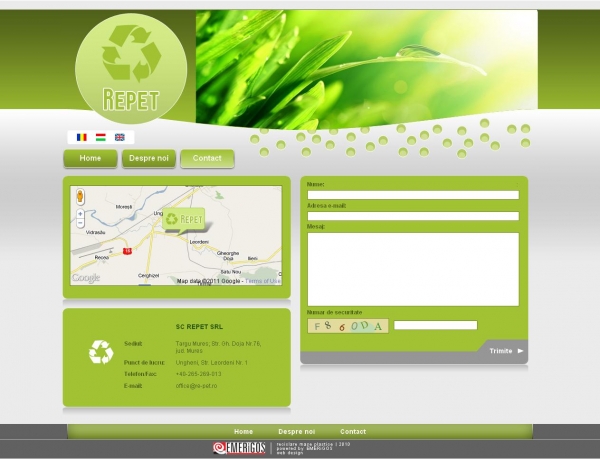Click the footer Home link
This screenshot has height=459, width=600.
[x=243, y=431]
